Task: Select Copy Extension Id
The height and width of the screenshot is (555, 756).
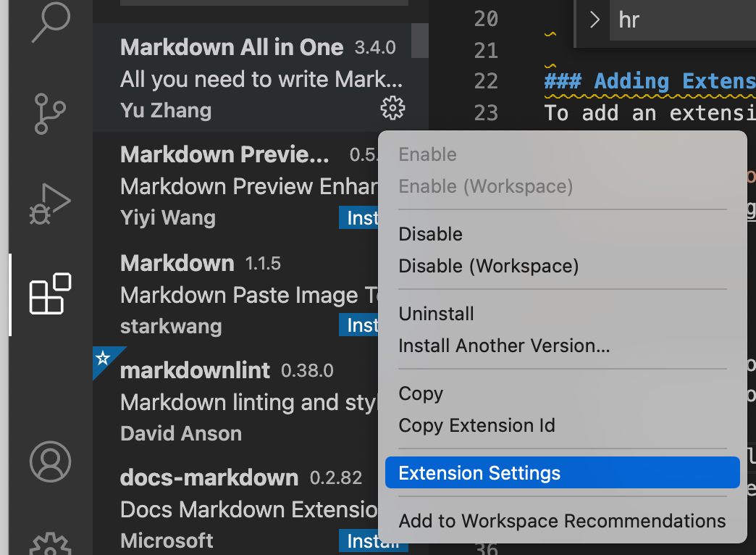Action: coord(477,425)
